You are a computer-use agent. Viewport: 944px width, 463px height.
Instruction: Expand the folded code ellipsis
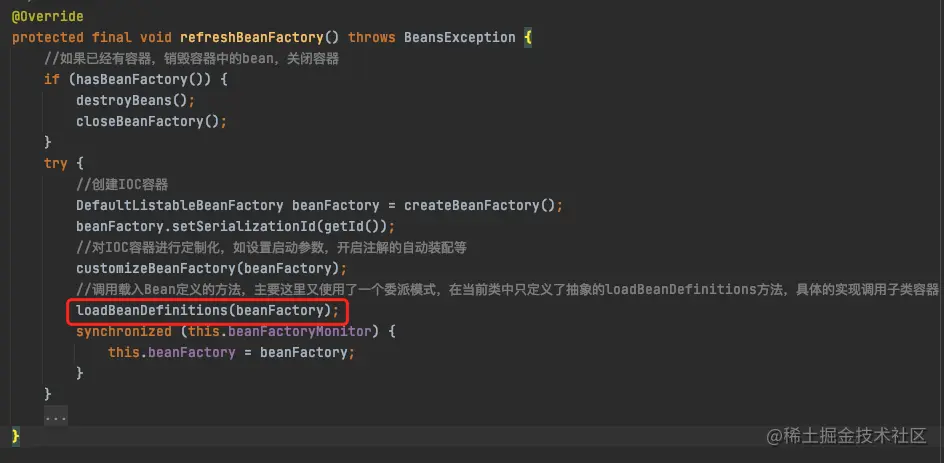point(55,415)
